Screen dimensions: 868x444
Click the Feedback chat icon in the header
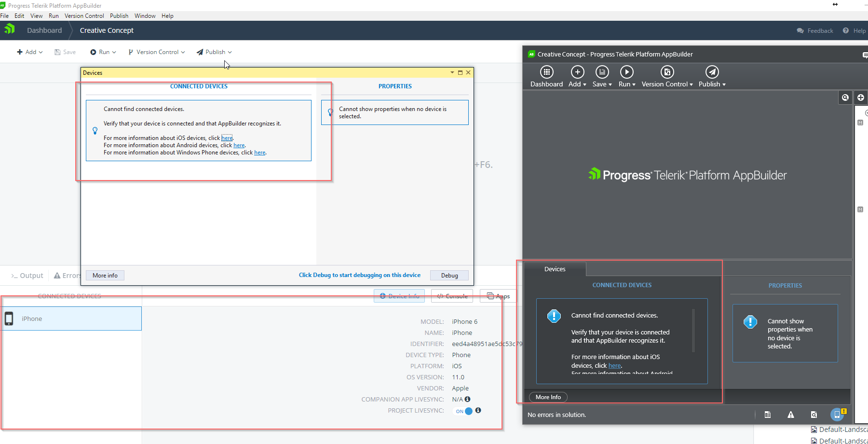click(x=800, y=30)
